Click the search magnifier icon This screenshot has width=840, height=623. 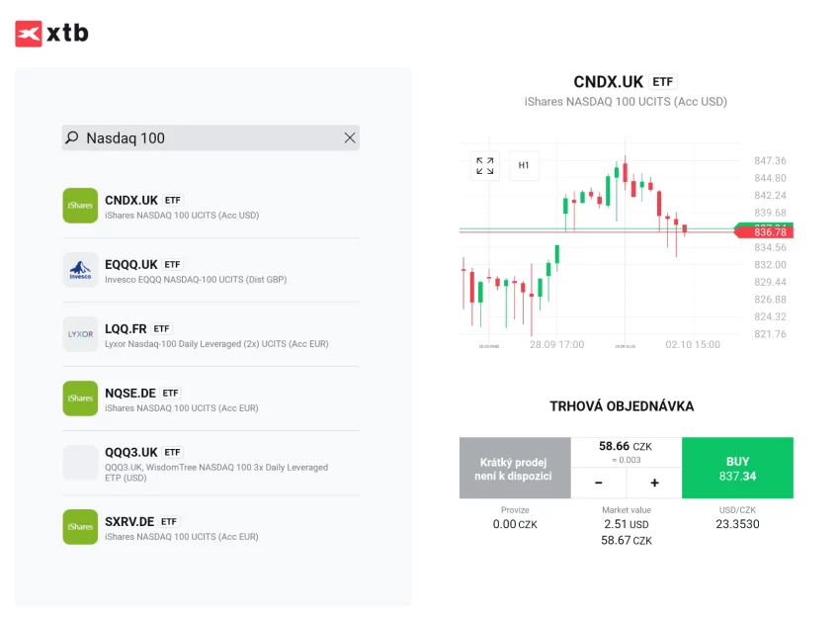click(x=71, y=137)
